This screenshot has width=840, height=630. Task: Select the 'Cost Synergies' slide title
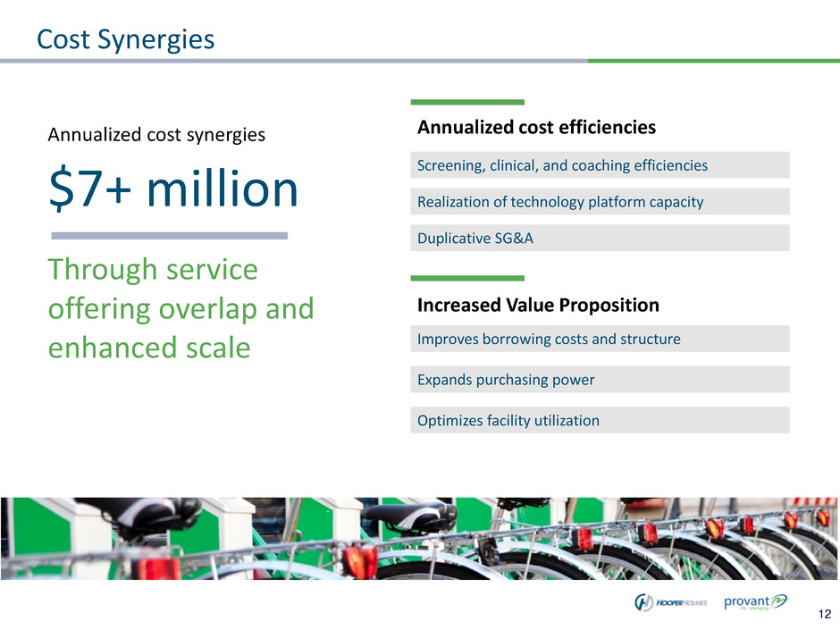(x=125, y=39)
